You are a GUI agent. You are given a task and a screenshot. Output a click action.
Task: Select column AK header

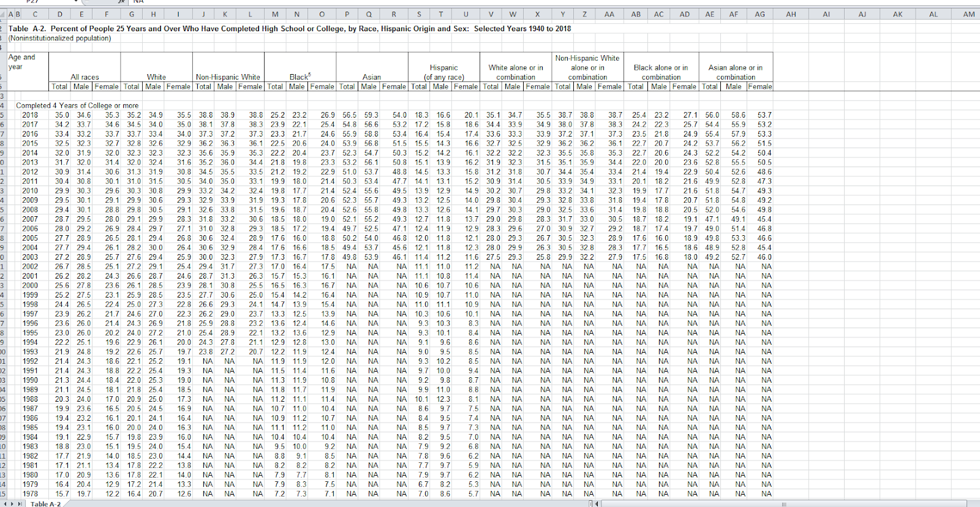click(897, 14)
